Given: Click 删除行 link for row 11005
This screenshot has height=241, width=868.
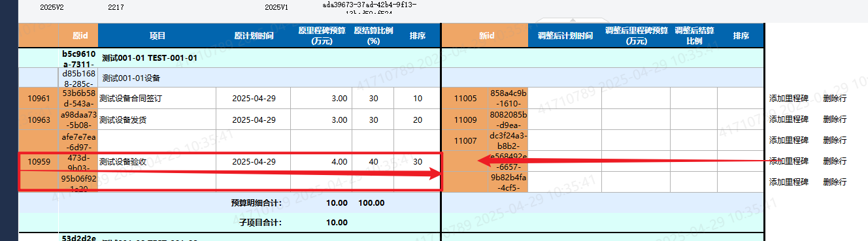Looking at the screenshot, I should pos(835,99).
